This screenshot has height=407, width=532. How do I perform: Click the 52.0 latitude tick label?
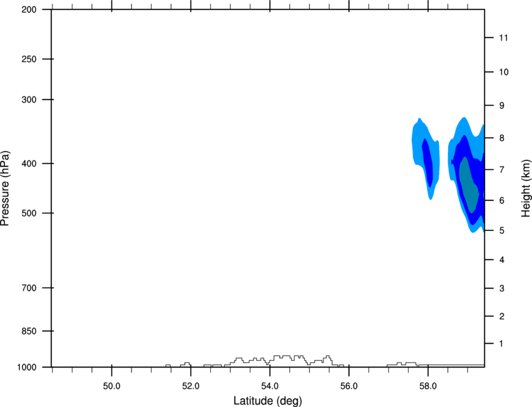point(191,386)
